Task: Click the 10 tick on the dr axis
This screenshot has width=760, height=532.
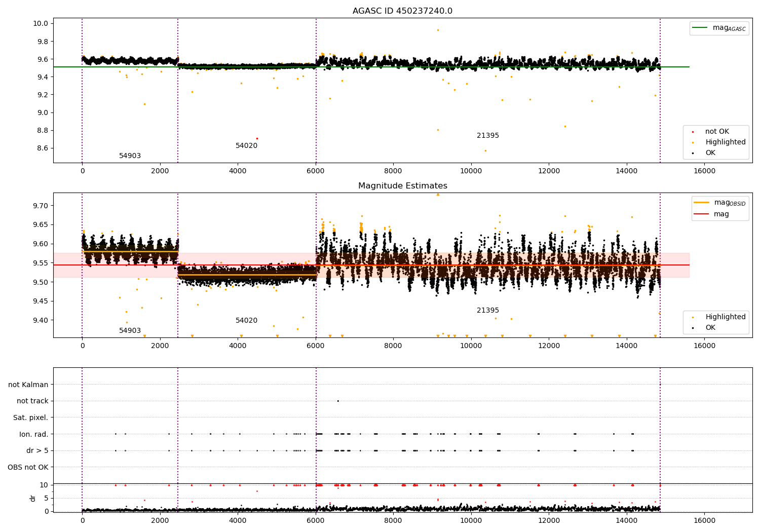Action: [x=44, y=485]
